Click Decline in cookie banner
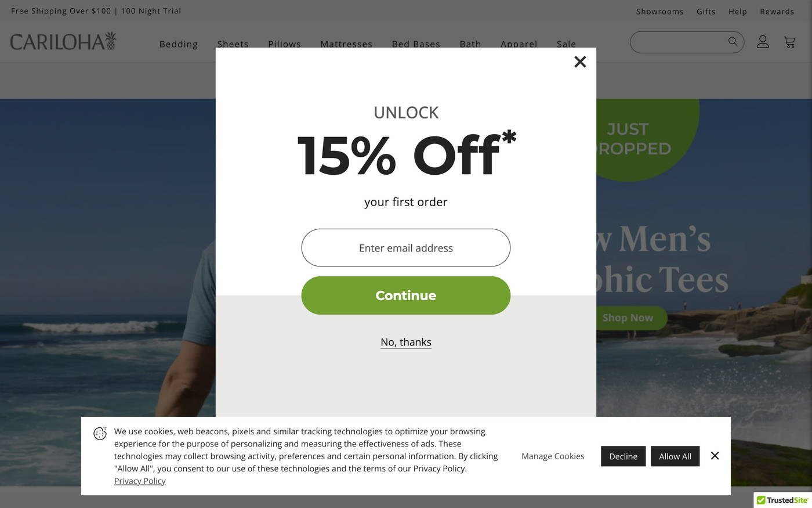812x508 pixels. click(x=623, y=456)
